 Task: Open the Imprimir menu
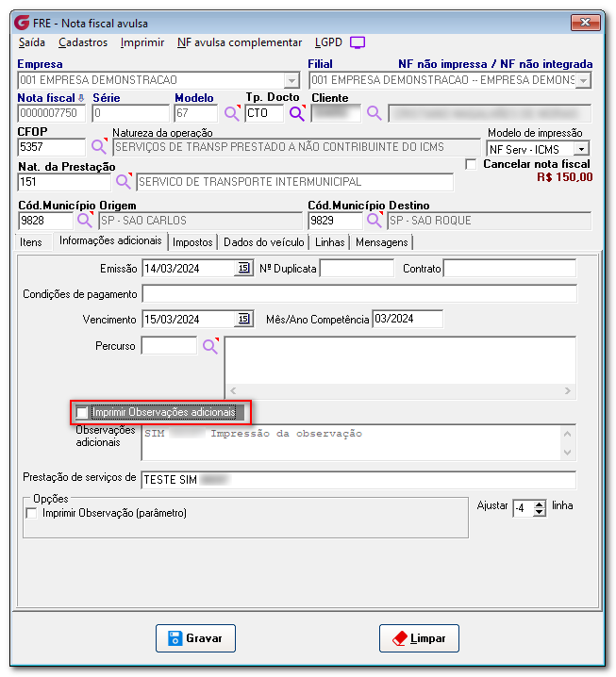(x=142, y=42)
